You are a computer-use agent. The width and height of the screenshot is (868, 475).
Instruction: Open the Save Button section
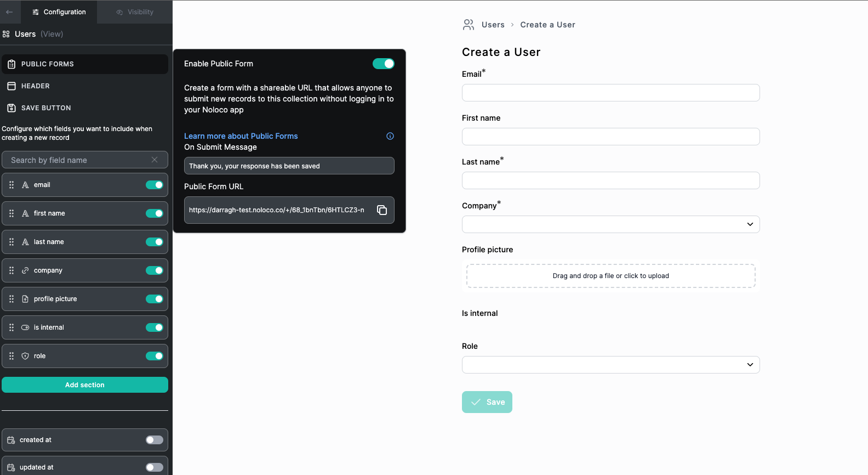point(46,108)
